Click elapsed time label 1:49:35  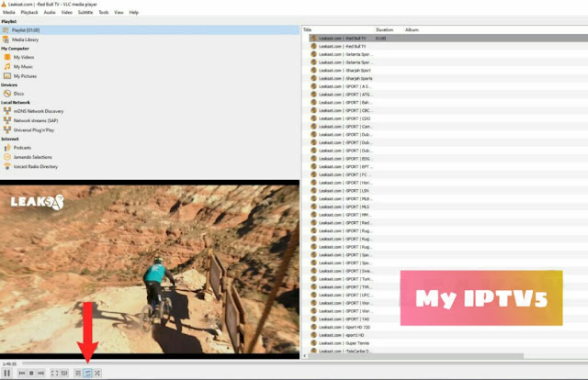click(x=9, y=363)
